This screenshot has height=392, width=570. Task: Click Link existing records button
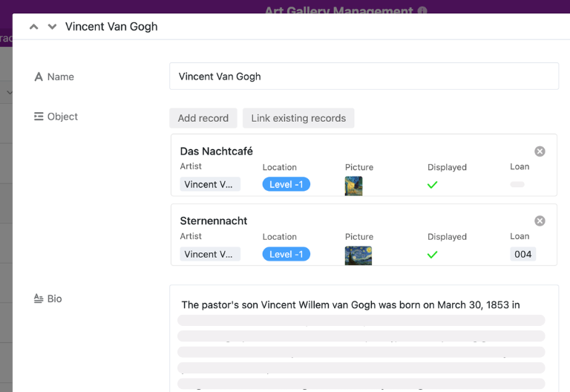point(298,118)
